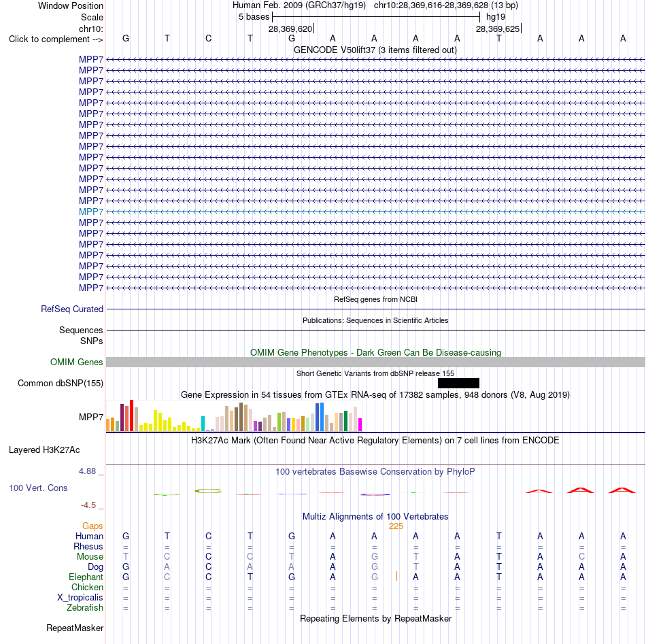Click the 'OMIM Genes' side label
Screen dimensions: 646x644
tap(76, 362)
